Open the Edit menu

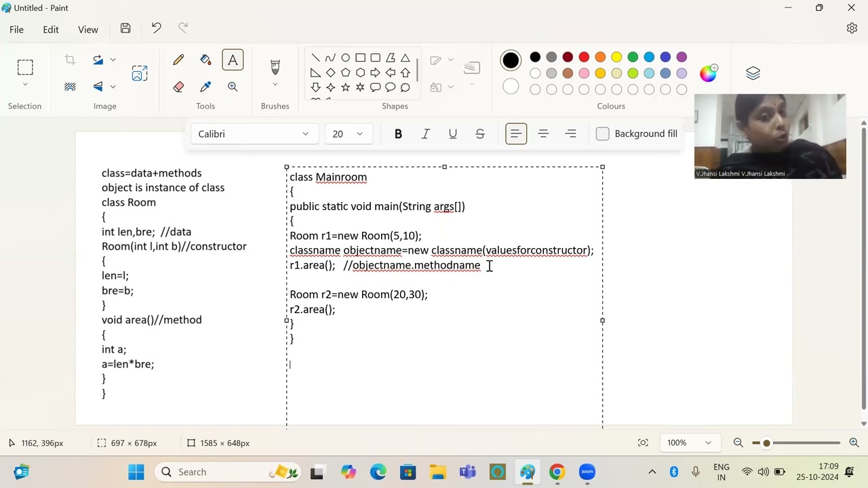[51, 29]
